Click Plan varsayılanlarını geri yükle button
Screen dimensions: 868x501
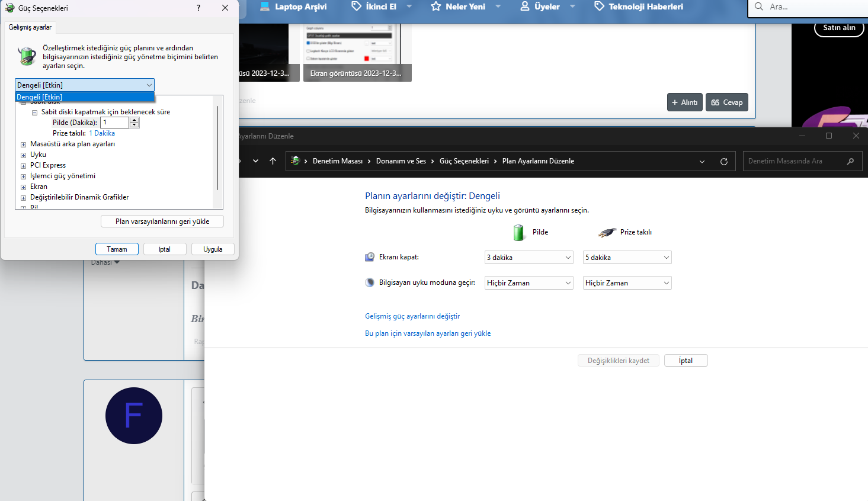click(x=162, y=221)
